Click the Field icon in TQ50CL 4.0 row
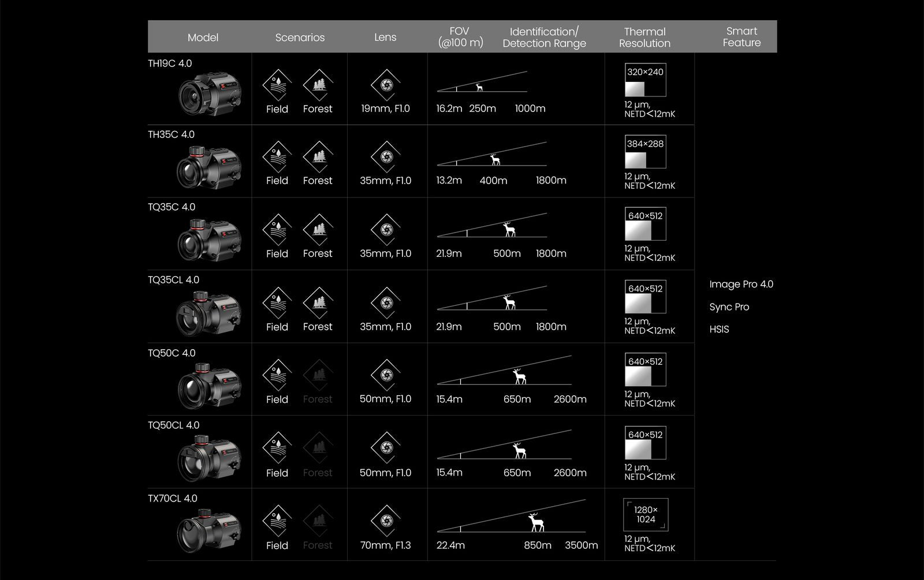The image size is (924, 580). click(x=277, y=448)
